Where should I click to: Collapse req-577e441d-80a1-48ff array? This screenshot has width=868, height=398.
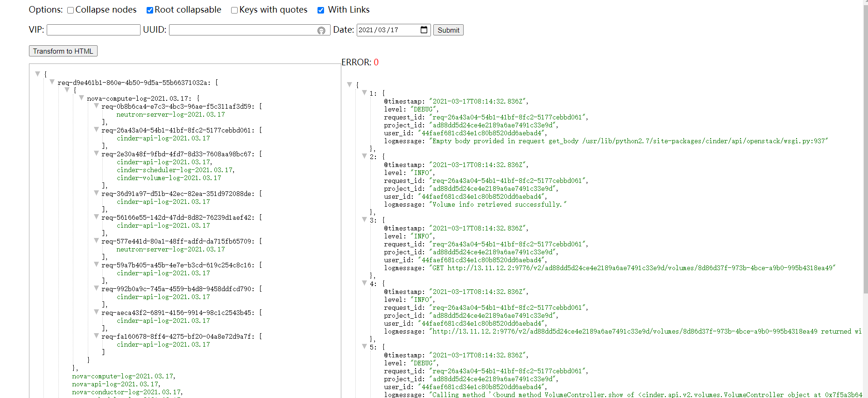pos(97,240)
